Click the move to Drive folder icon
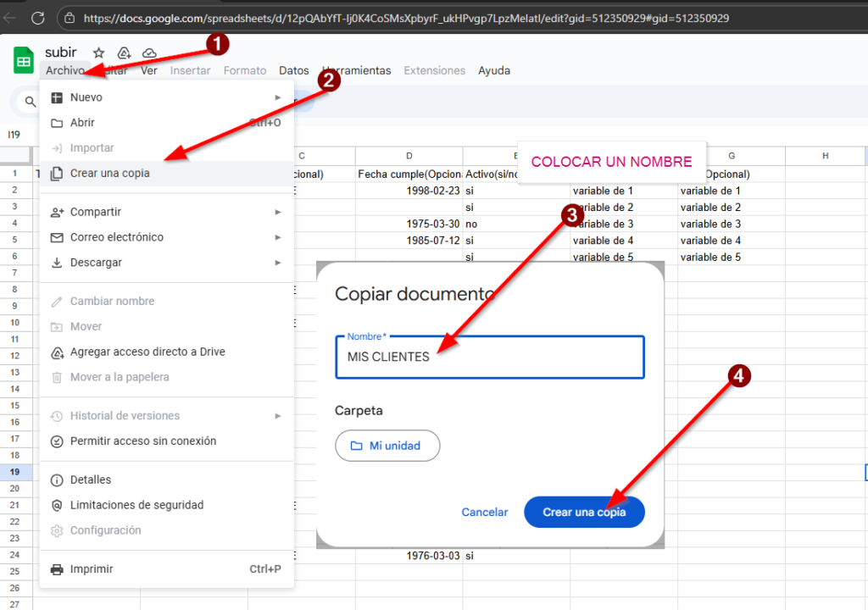This screenshot has width=868, height=610. point(124,53)
